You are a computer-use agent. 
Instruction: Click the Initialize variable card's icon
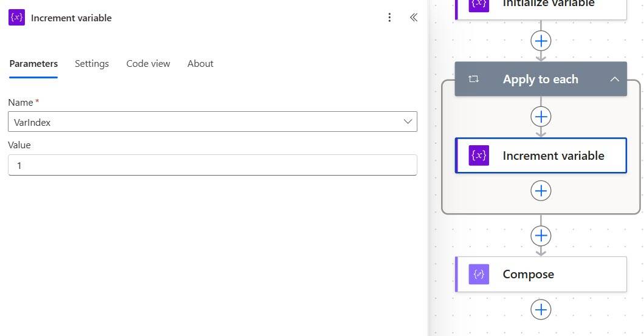click(479, 5)
